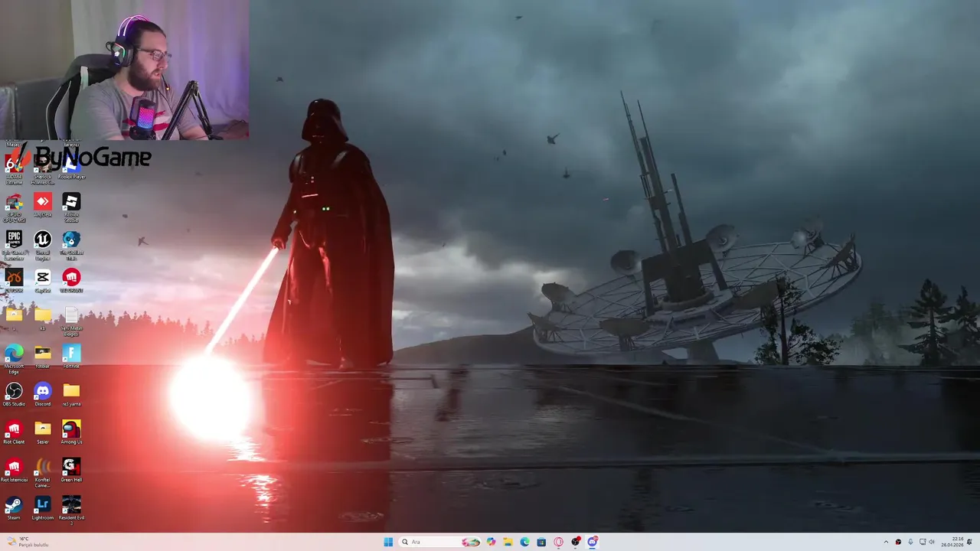The width and height of the screenshot is (980, 551).
Task: Open the network status tray icon
Action: pyautogui.click(x=923, y=542)
